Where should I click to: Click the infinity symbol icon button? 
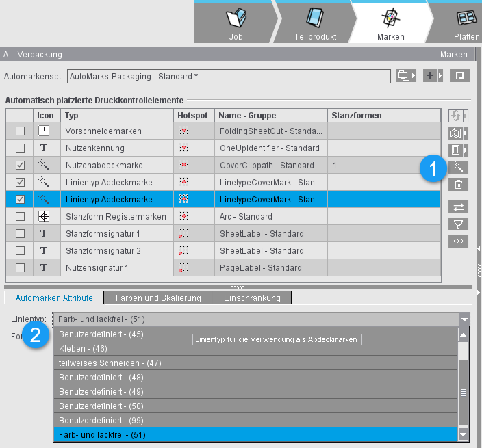click(458, 241)
